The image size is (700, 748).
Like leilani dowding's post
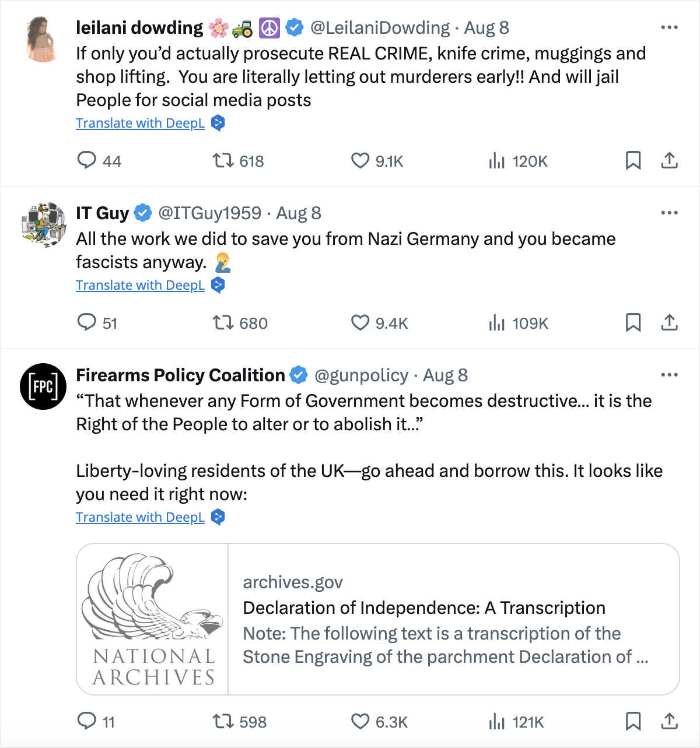[360, 160]
